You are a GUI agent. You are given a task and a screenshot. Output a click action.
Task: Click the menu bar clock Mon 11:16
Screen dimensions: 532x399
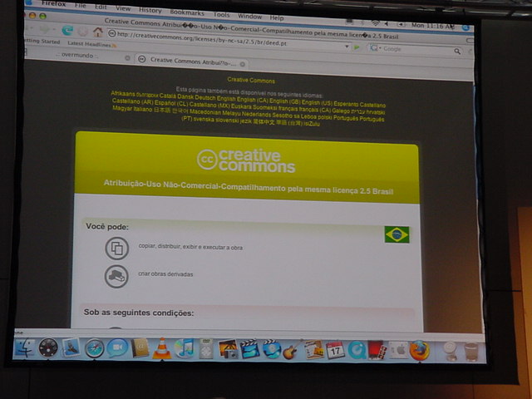point(432,26)
